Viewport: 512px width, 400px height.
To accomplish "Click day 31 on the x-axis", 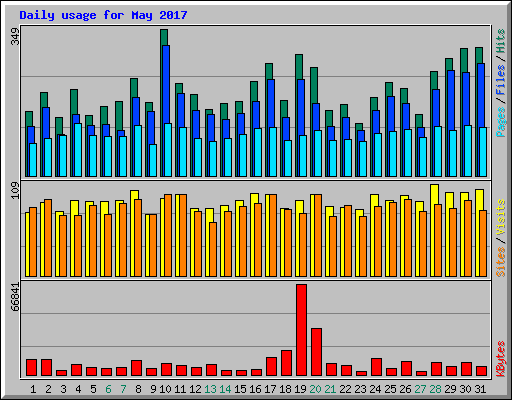I will 480,389.
